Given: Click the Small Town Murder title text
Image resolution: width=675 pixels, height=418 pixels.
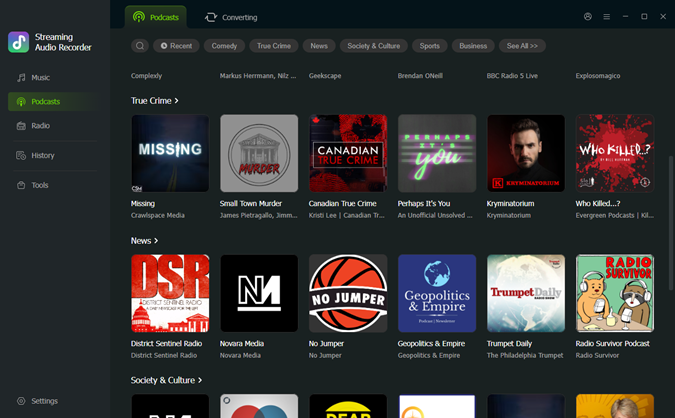Looking at the screenshot, I should pos(251,204).
